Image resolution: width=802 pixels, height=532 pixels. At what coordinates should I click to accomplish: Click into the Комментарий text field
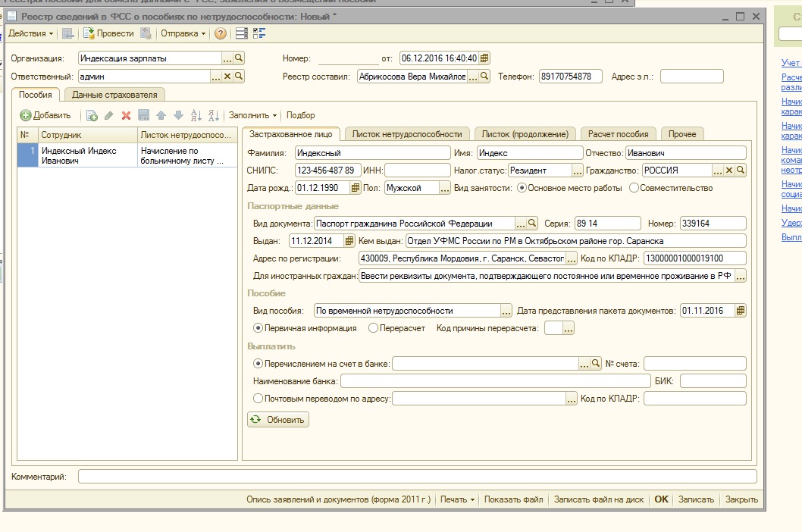coord(417,477)
